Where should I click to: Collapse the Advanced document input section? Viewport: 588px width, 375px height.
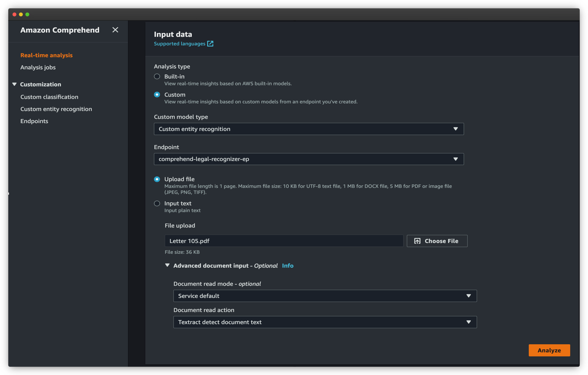[167, 265]
